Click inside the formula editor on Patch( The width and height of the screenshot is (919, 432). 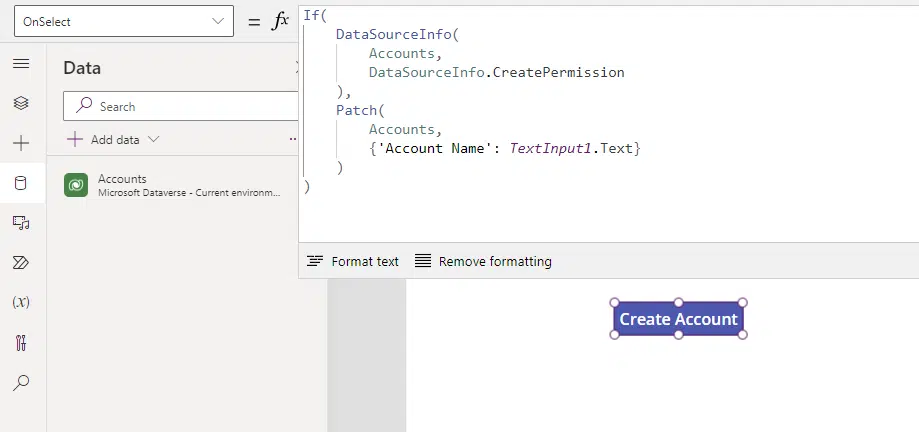(x=360, y=110)
